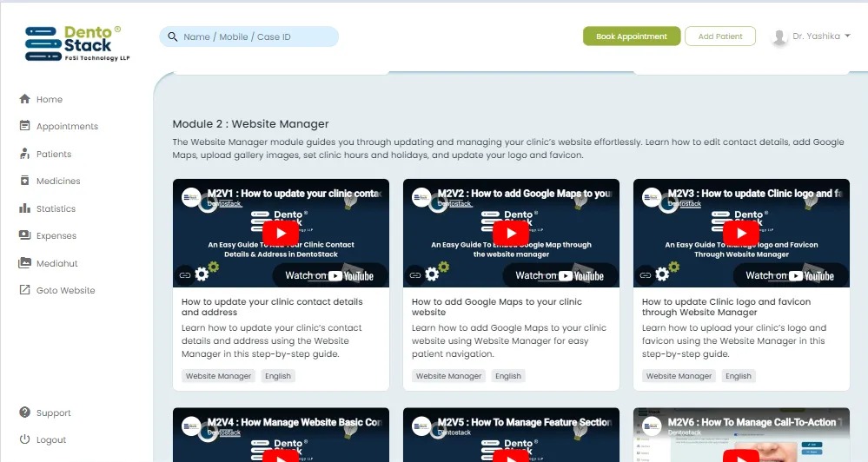Click Watch on YouTube for M2V3 video
This screenshot has height=462, width=868.
pyautogui.click(x=783, y=275)
